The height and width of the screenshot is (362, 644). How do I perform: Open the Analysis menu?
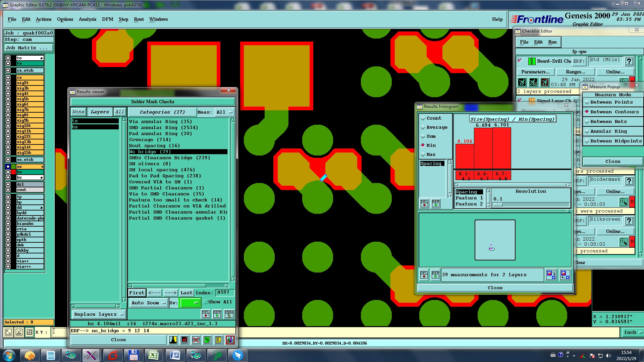click(87, 19)
